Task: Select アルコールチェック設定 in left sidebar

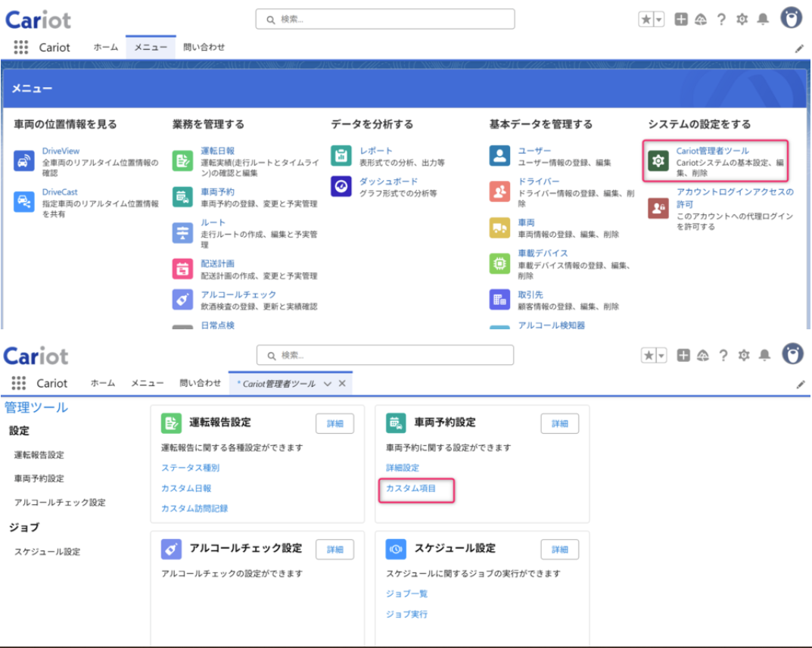Action: tap(60, 503)
